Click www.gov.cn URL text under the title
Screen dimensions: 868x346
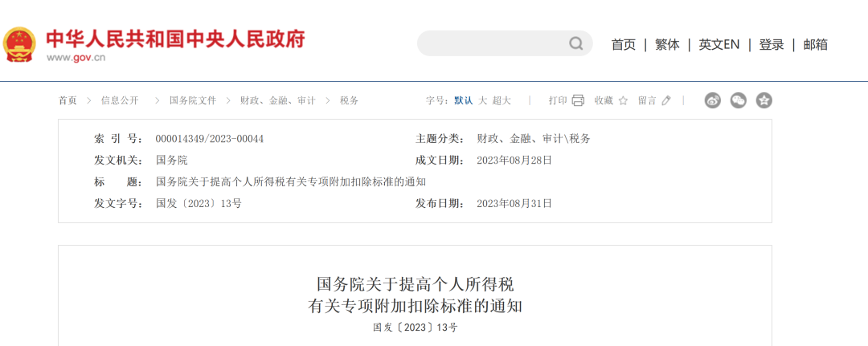pos(76,58)
